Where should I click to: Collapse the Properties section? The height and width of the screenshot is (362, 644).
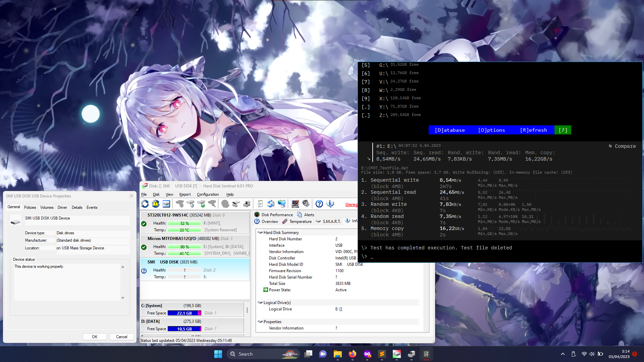coord(260,321)
